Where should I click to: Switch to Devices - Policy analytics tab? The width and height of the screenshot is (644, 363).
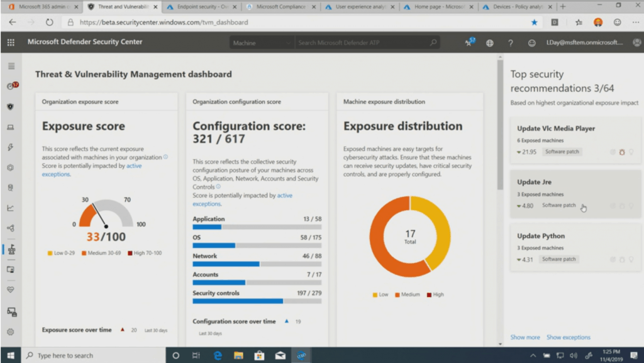518,7
